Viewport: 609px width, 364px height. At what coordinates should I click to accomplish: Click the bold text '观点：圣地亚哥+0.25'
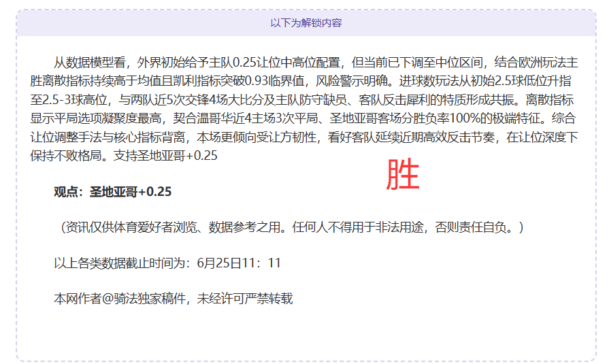tap(113, 192)
